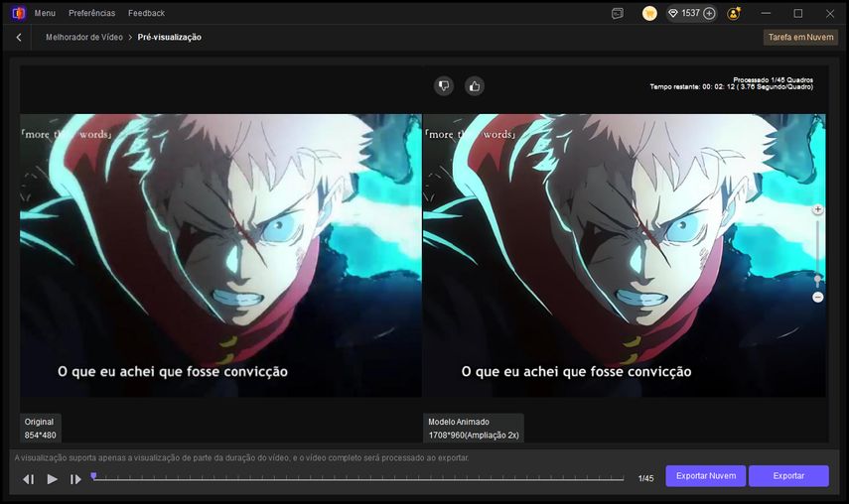Play the preview video
Viewport: 849px width, 504px height.
pos(52,479)
